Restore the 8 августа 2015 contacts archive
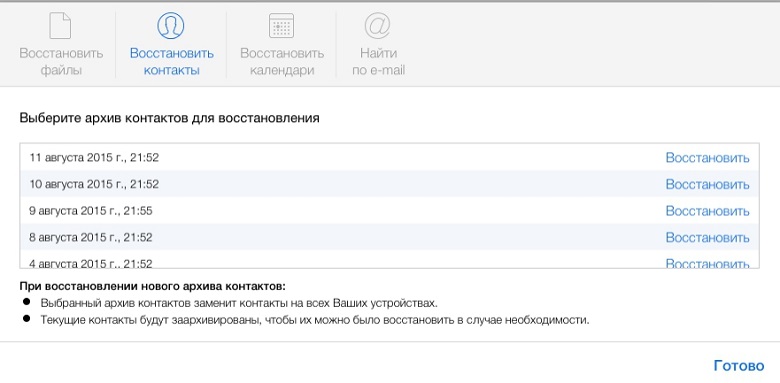This screenshot has height=383, width=780. pyautogui.click(x=707, y=237)
